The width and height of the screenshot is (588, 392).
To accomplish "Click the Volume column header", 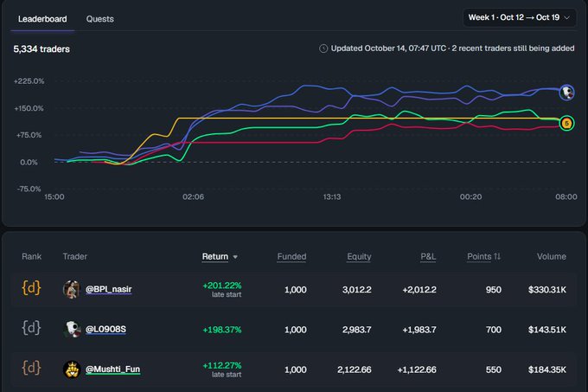I will point(552,257).
